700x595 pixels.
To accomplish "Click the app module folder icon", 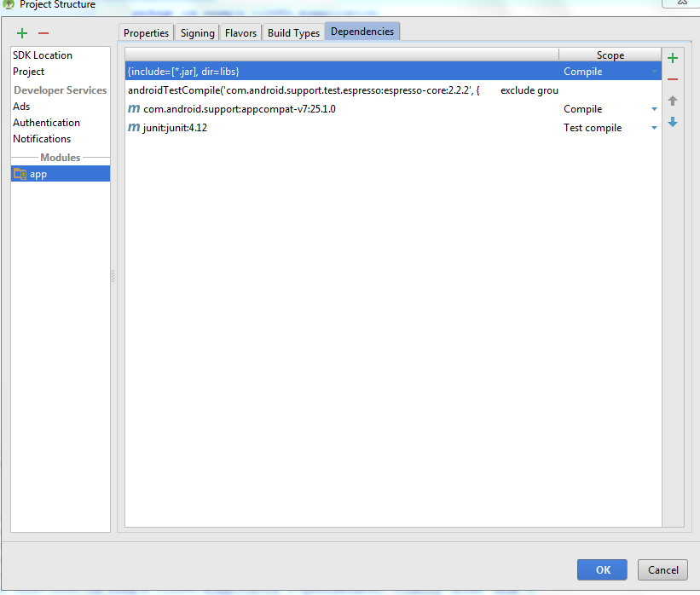I will click(20, 174).
